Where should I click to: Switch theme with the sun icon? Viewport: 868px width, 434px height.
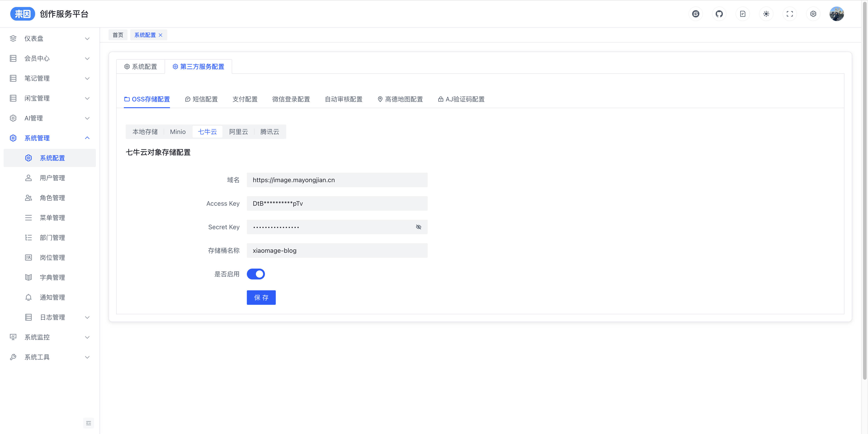766,14
